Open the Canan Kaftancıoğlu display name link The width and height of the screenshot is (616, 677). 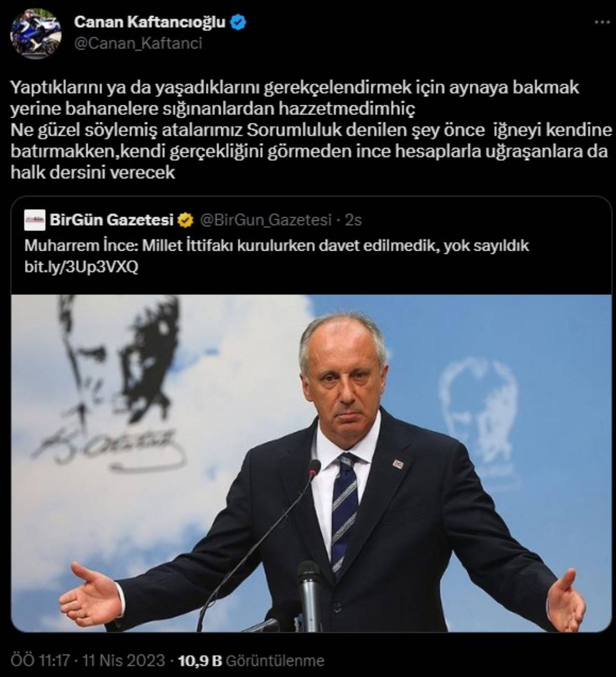click(x=149, y=22)
